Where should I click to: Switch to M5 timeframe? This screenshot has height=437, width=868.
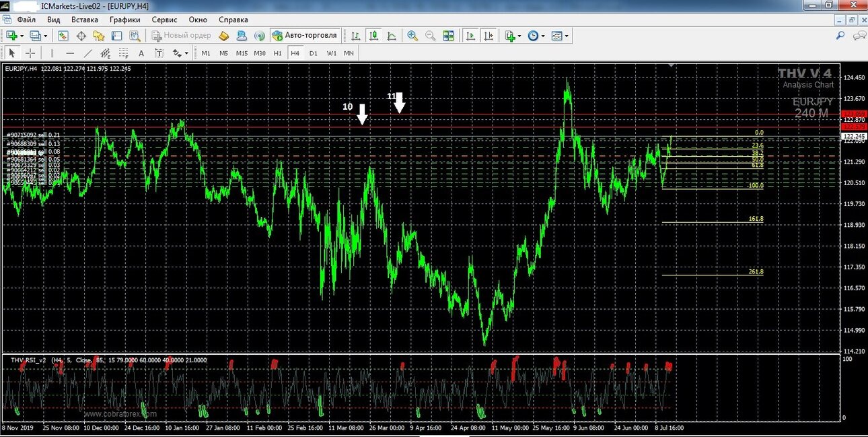coord(223,53)
